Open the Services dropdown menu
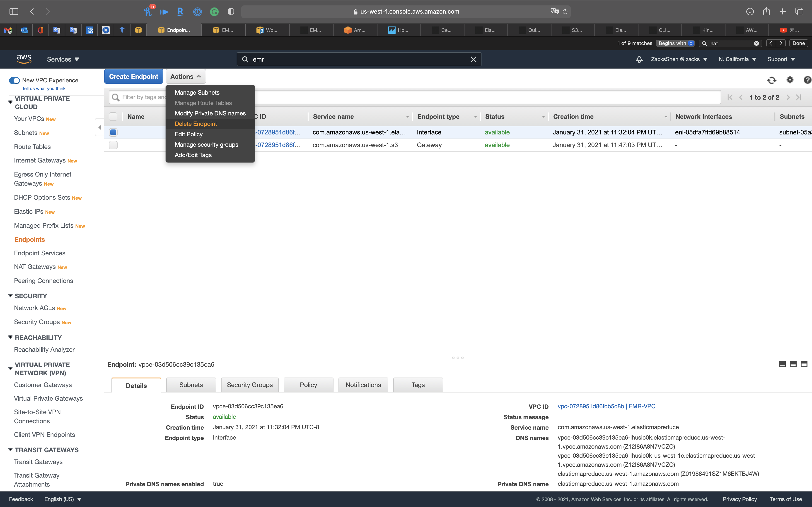 pyautogui.click(x=63, y=59)
